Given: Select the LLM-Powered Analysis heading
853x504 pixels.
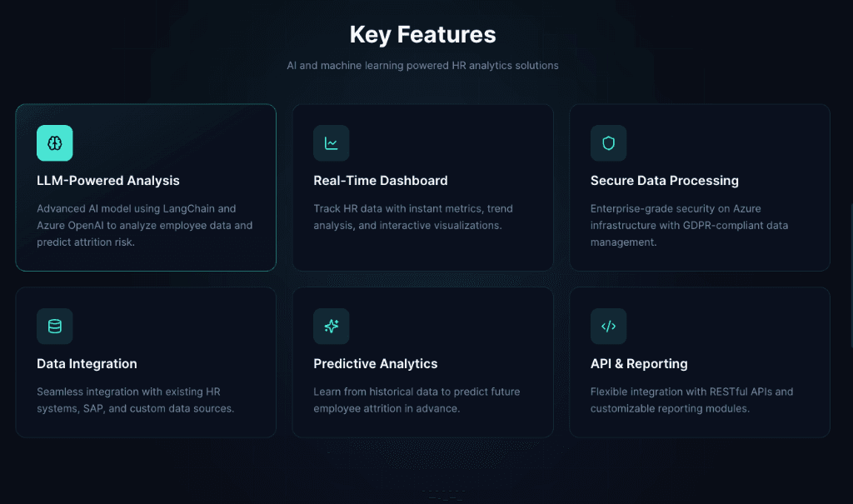Looking at the screenshot, I should 108,181.
